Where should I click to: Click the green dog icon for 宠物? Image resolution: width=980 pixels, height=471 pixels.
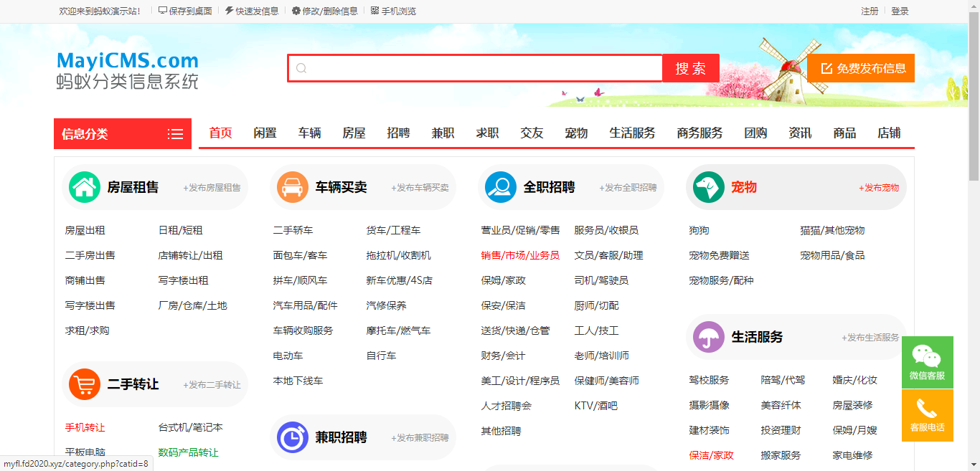pyautogui.click(x=708, y=187)
